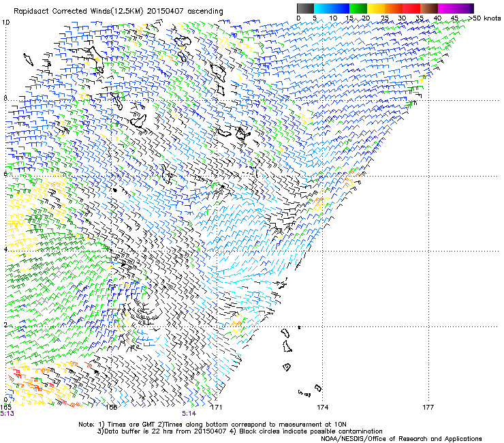Click the green 15-20 knots color band
The width and height of the screenshot is (504, 443).
(x=358, y=8)
